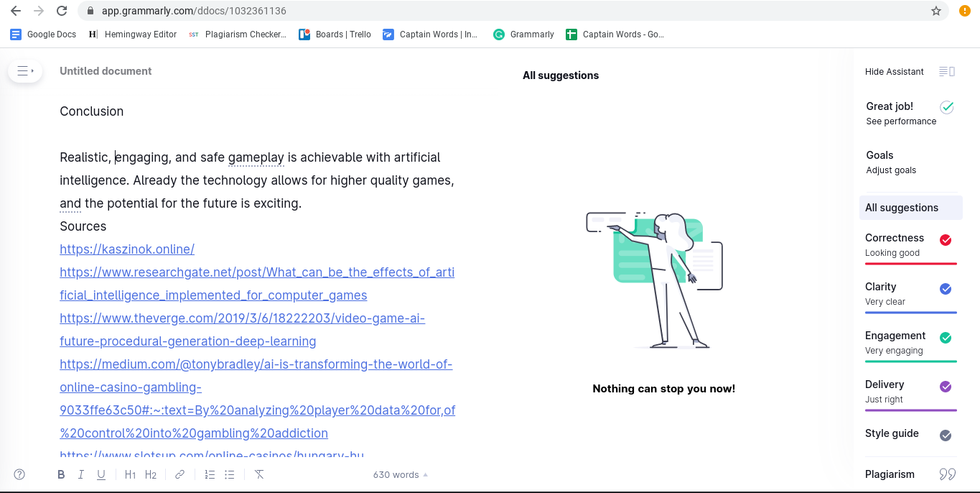Open Hemingway Editor bookmark
Viewport: 980px width, 493px height.
point(133,34)
